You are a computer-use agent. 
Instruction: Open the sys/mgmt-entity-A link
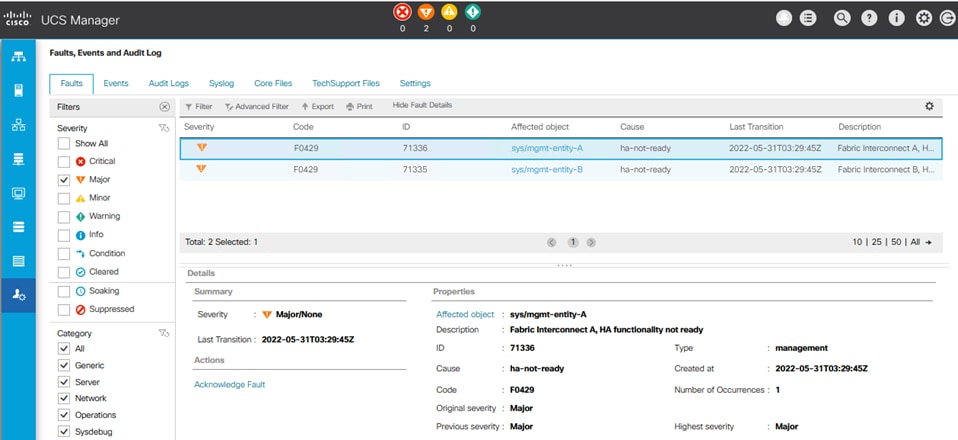pyautogui.click(x=547, y=148)
